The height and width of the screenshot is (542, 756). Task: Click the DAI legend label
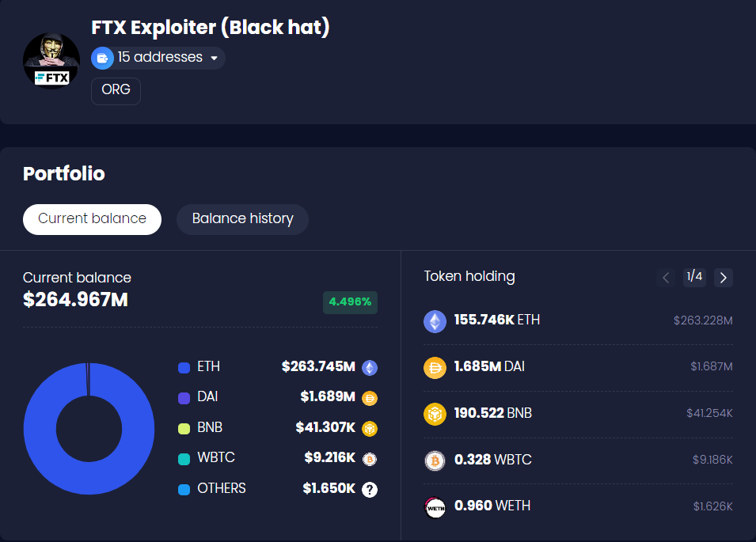[x=208, y=396]
